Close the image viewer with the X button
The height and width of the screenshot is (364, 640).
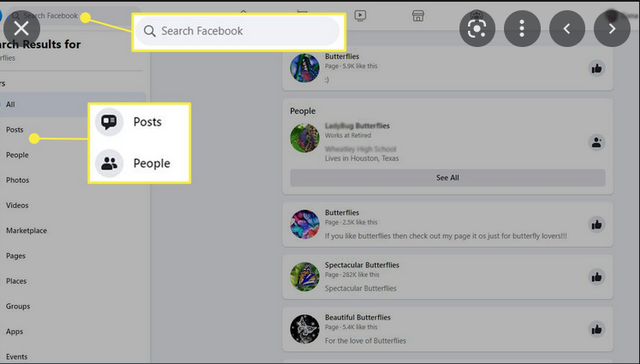pyautogui.click(x=21, y=28)
